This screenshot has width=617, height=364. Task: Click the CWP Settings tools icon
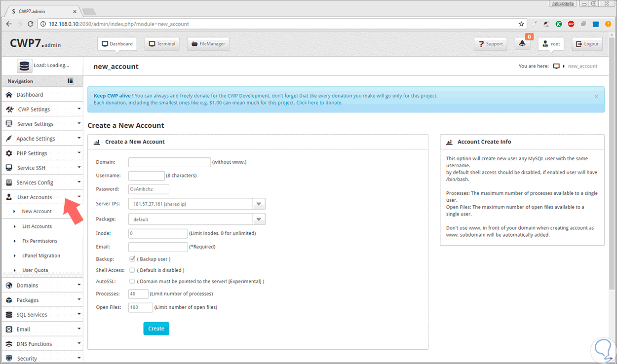9,109
